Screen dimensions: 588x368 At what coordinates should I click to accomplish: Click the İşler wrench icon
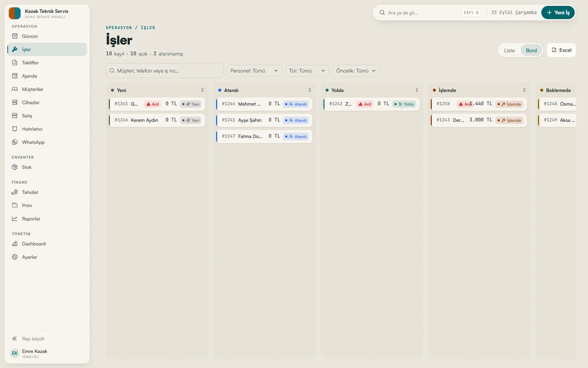coord(15,49)
